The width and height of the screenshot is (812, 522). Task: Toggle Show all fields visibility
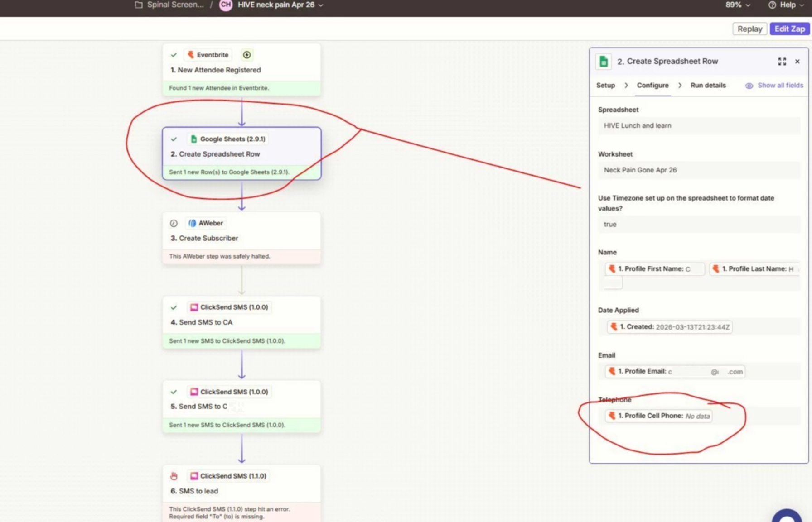click(774, 86)
